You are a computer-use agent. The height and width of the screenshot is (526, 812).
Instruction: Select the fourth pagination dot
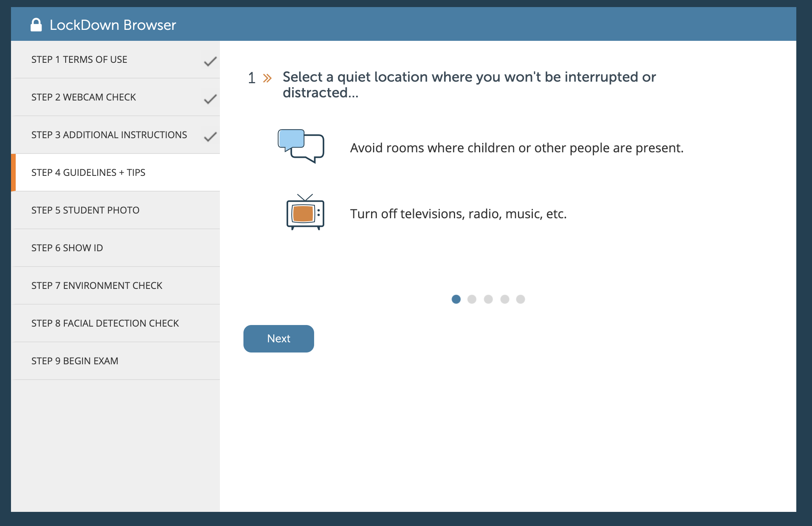click(x=504, y=299)
